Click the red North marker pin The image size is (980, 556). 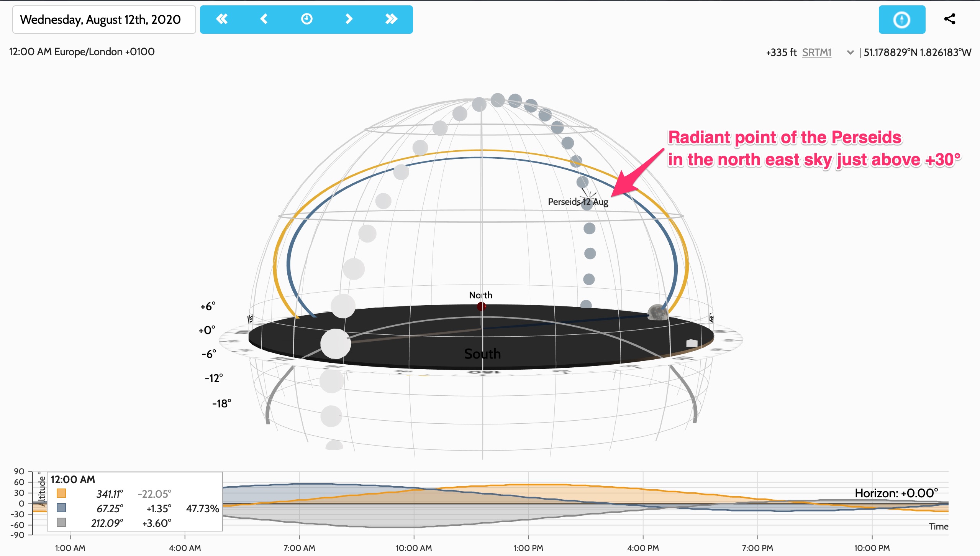(482, 306)
